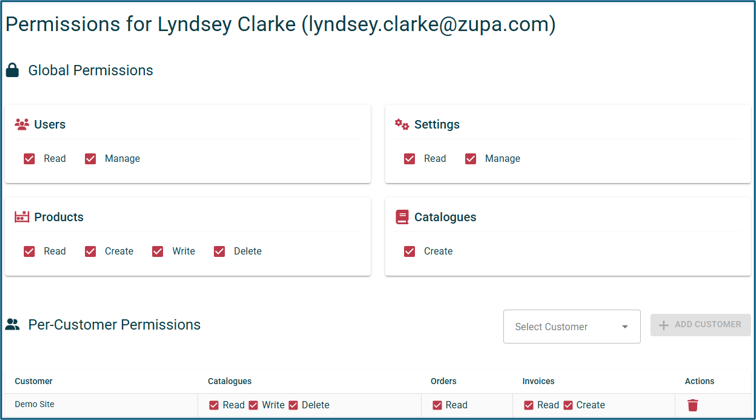Click the Permissions for Lyndsey Clarke title
Screen dimensions: 756x420
tap(281, 25)
